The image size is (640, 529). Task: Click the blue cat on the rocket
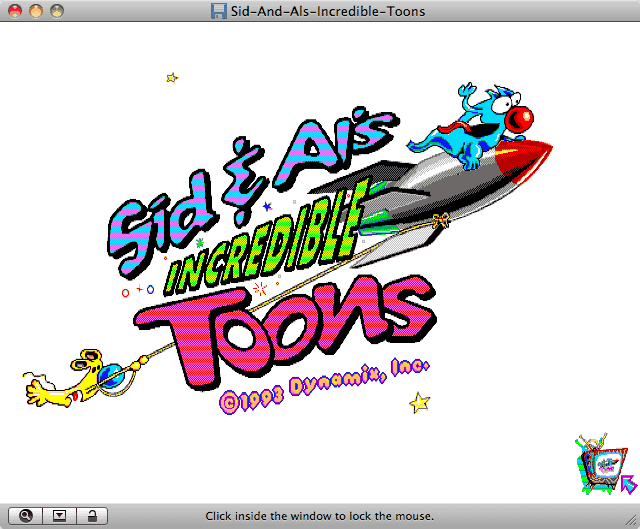coord(471,127)
